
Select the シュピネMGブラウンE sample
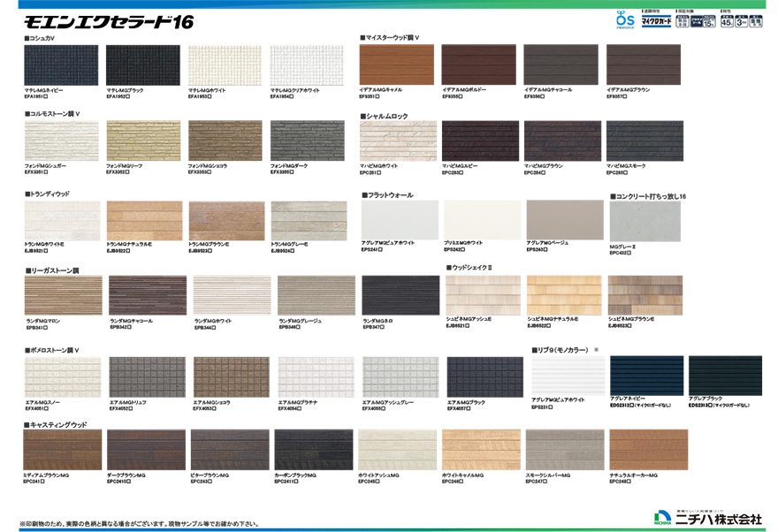645,295
